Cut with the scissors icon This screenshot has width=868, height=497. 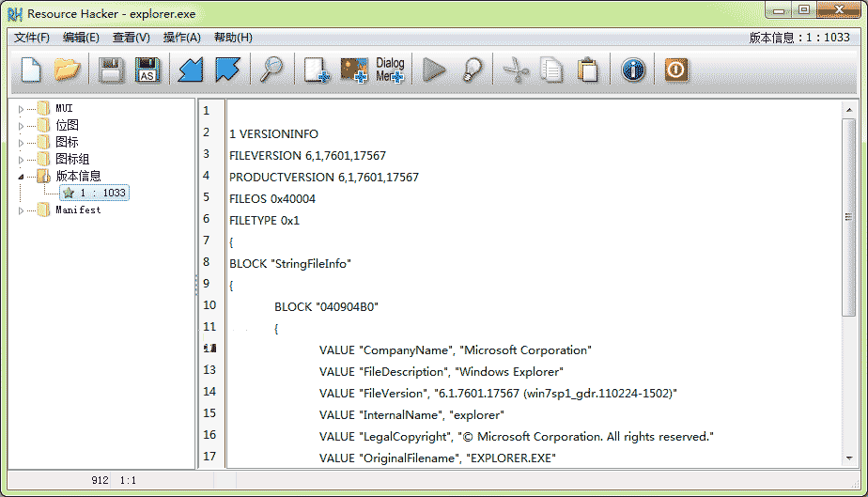pyautogui.click(x=516, y=70)
